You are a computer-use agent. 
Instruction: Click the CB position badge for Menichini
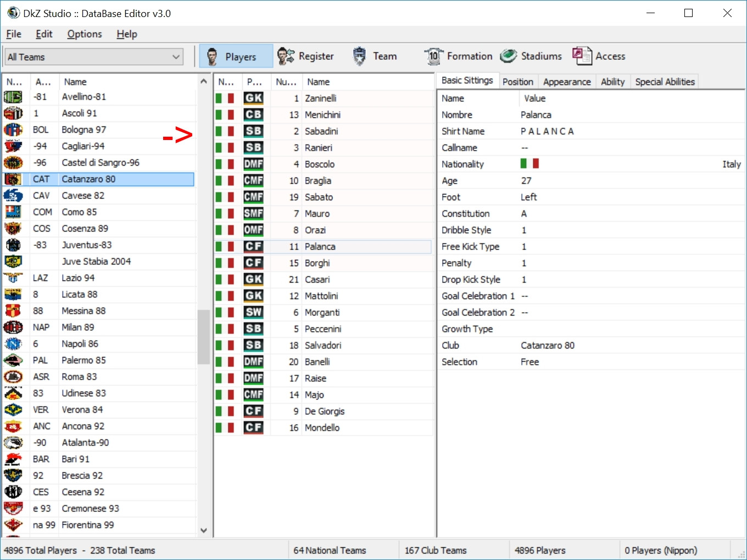pos(253,115)
